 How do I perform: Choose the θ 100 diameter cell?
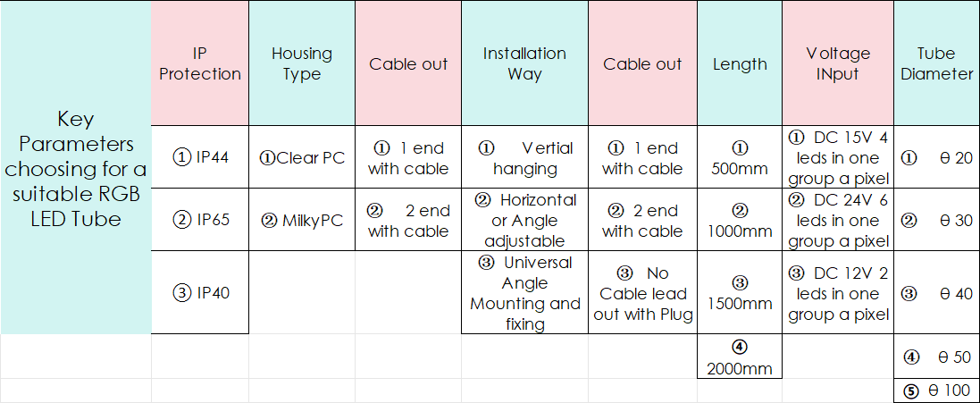tap(937, 390)
